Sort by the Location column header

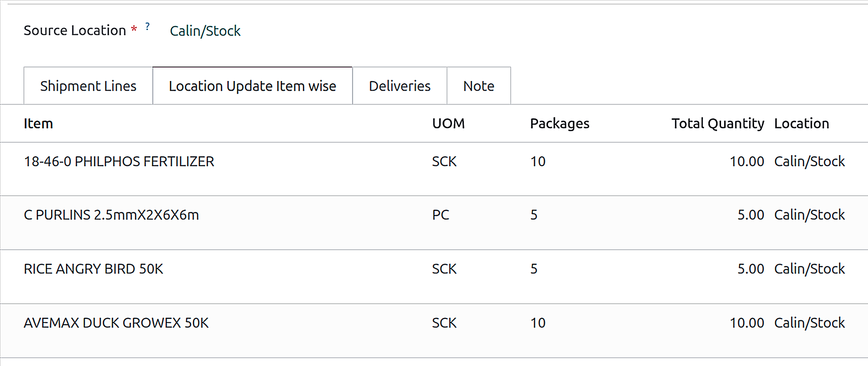(x=801, y=124)
